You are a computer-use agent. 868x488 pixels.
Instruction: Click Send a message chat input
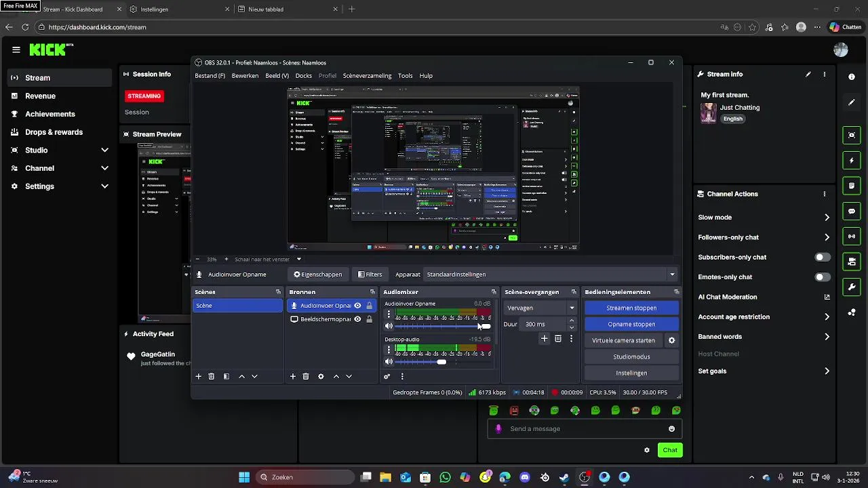point(584,428)
